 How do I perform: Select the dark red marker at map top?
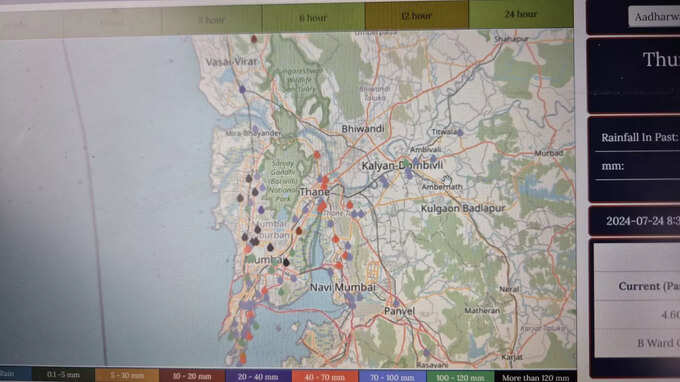point(254,39)
